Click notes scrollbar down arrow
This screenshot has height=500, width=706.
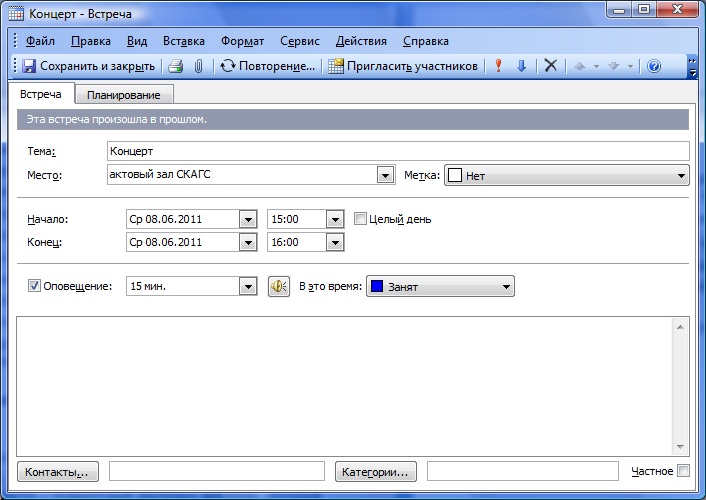(680, 446)
